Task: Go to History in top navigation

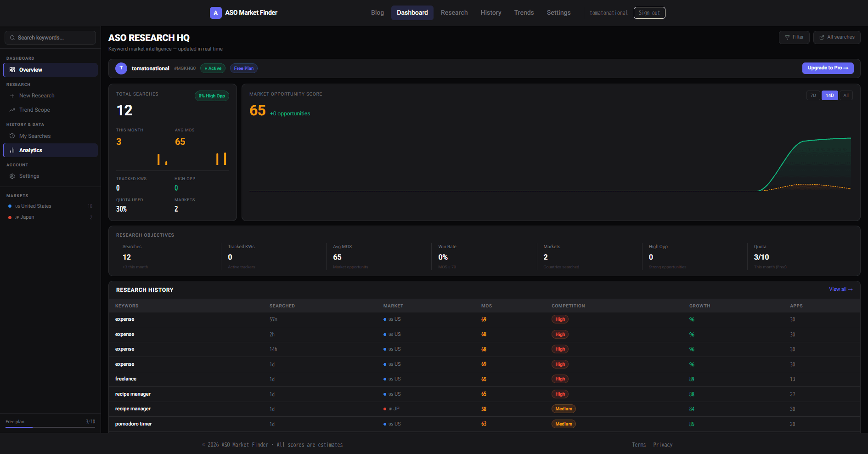Action: coord(491,13)
